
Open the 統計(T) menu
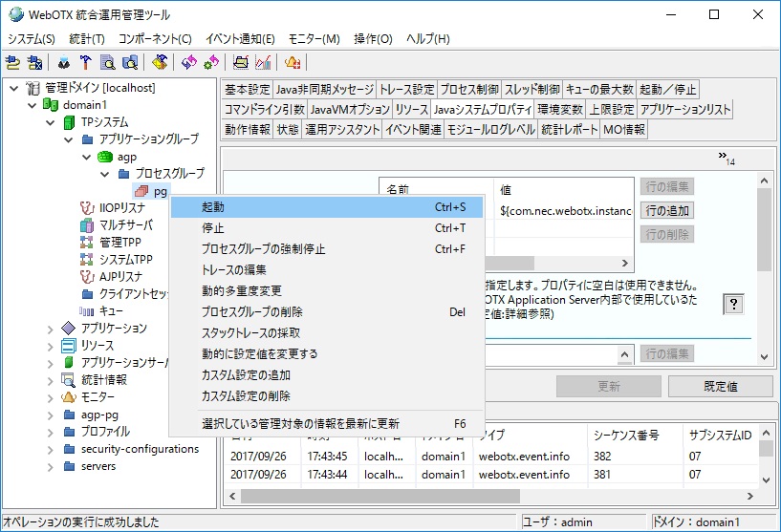(87, 39)
